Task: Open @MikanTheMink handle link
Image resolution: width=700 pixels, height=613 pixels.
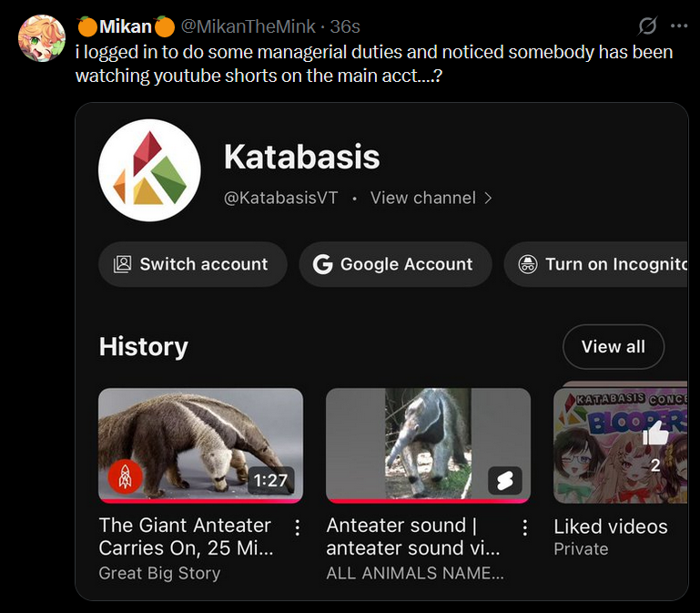Action: (x=251, y=26)
